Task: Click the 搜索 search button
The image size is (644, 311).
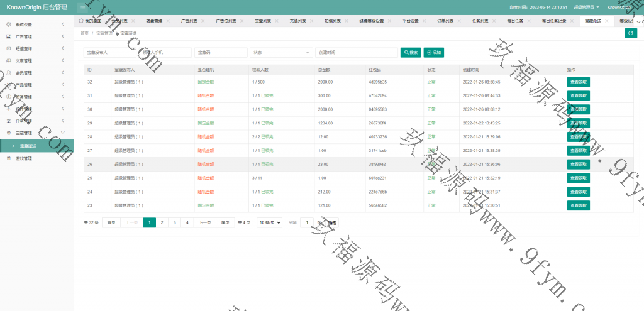Action: click(411, 53)
